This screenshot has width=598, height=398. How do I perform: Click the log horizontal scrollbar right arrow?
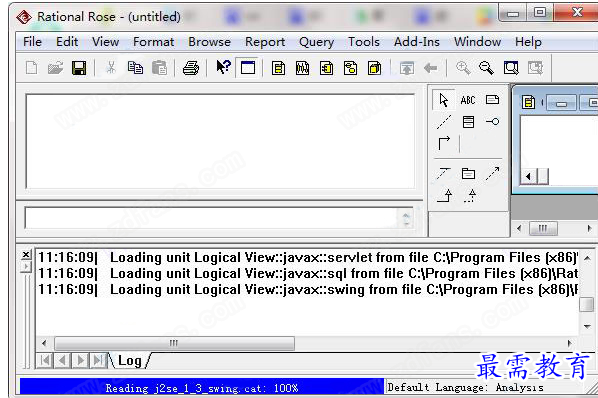tap(570, 343)
